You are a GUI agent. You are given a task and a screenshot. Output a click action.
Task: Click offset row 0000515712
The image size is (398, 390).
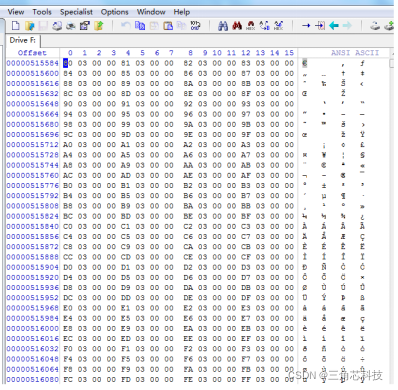[32, 145]
